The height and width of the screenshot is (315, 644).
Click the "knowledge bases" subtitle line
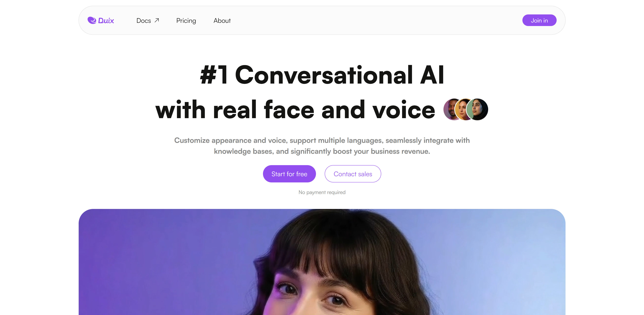tap(322, 151)
